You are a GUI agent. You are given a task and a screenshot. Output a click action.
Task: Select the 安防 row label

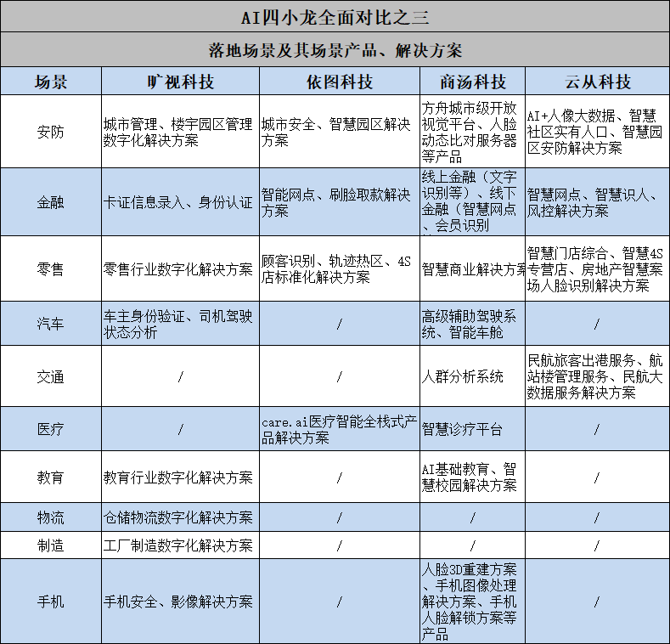(x=51, y=132)
